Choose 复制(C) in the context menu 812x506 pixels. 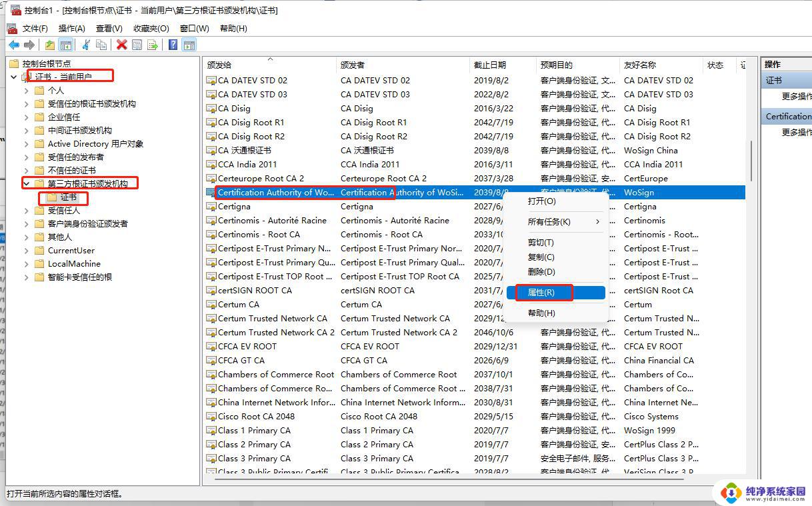pos(556,257)
